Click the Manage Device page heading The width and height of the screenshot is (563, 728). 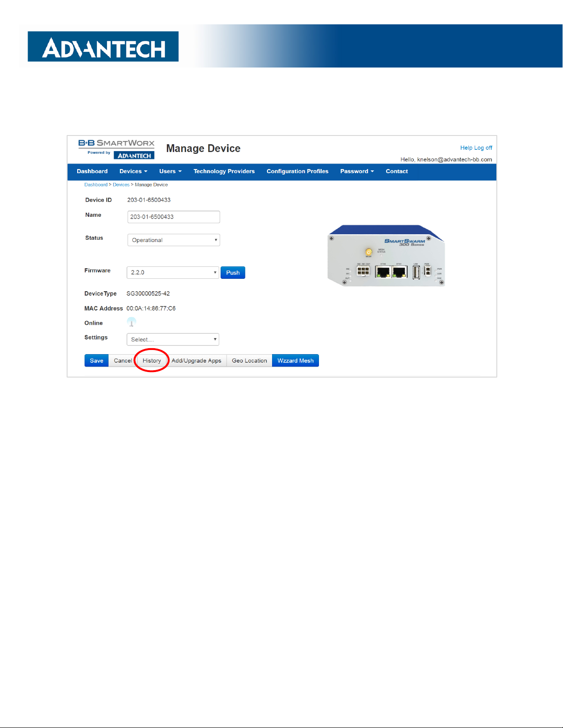(204, 148)
